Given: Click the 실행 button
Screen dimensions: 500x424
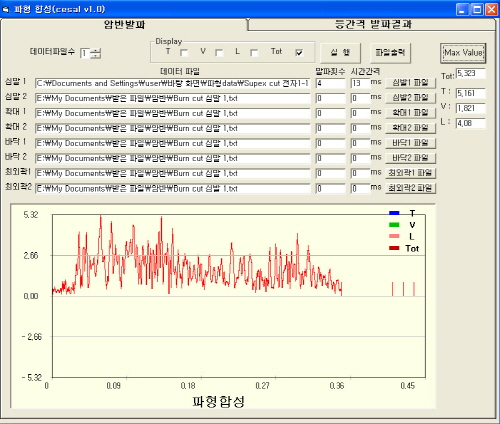Looking at the screenshot, I should (x=340, y=53).
